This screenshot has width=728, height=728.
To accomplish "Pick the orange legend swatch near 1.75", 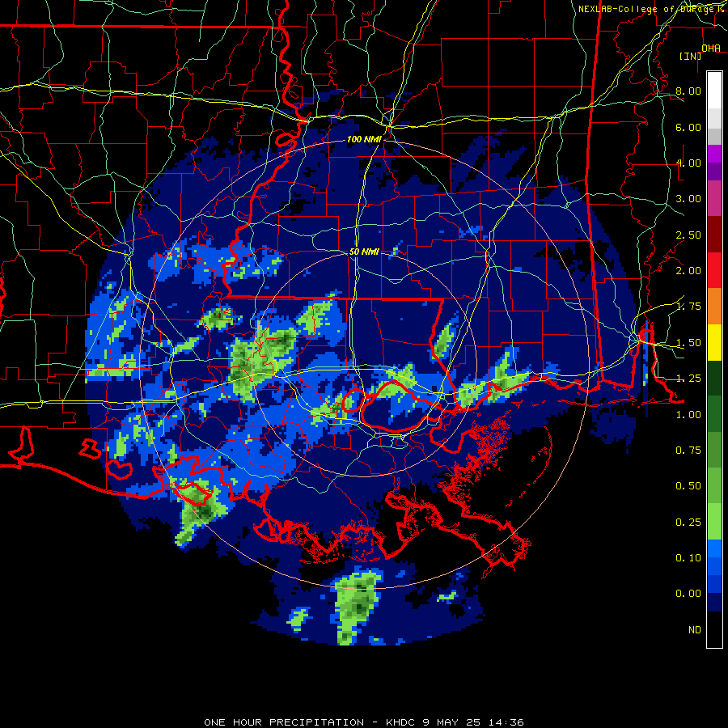I will tap(714, 307).
